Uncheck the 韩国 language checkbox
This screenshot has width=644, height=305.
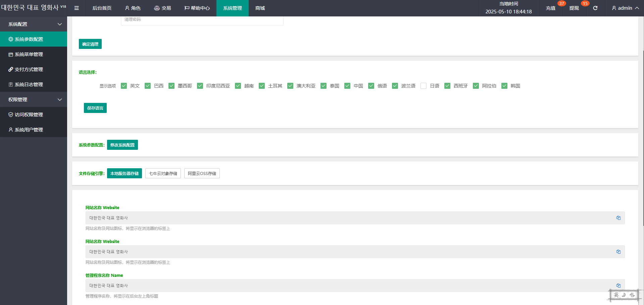point(504,86)
